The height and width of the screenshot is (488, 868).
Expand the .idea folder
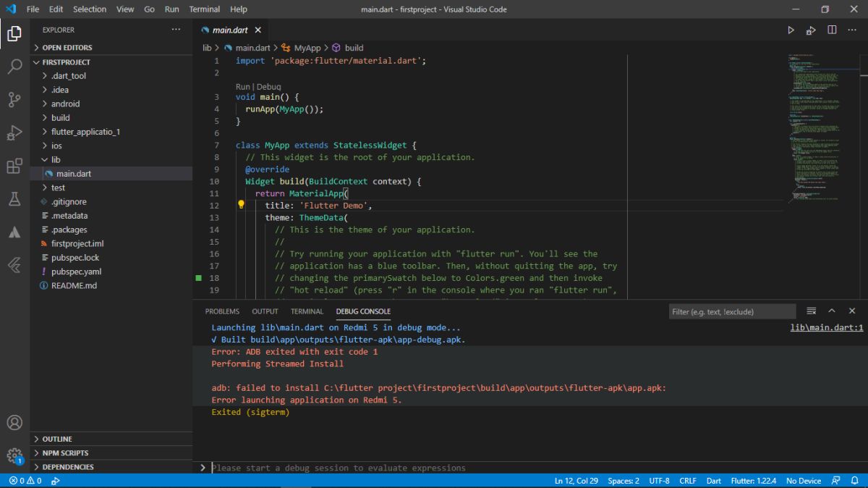coord(111,90)
